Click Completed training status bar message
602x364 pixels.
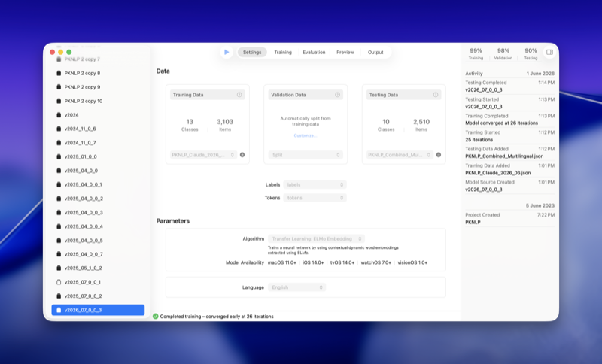click(217, 317)
